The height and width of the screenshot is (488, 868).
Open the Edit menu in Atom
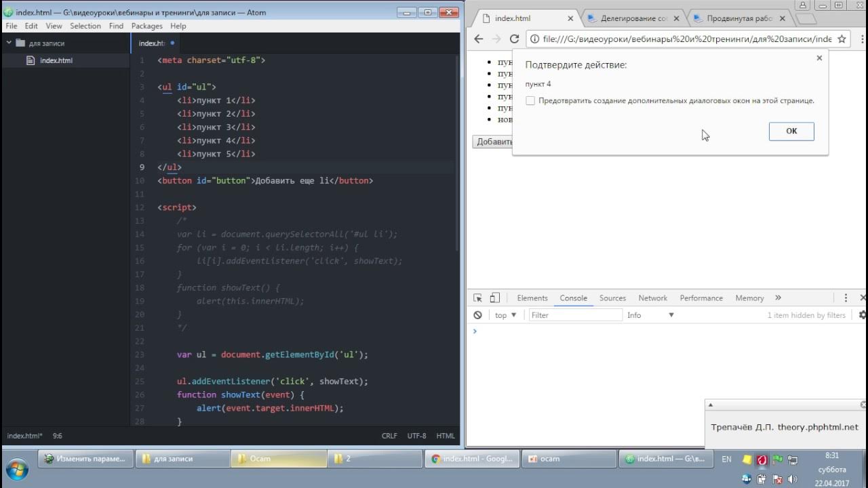tap(31, 26)
